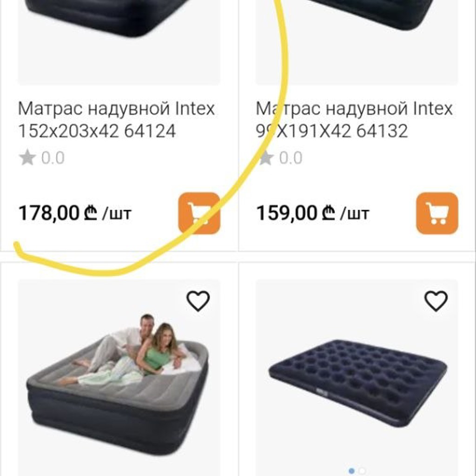Open the Intex 152x203x42 64124 product title
The width and height of the screenshot is (476, 476).
click(116, 119)
